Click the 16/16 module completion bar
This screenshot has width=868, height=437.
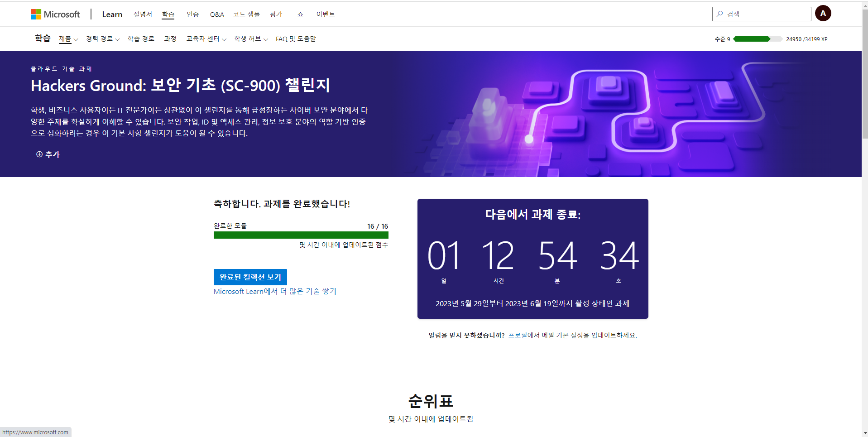(x=301, y=235)
